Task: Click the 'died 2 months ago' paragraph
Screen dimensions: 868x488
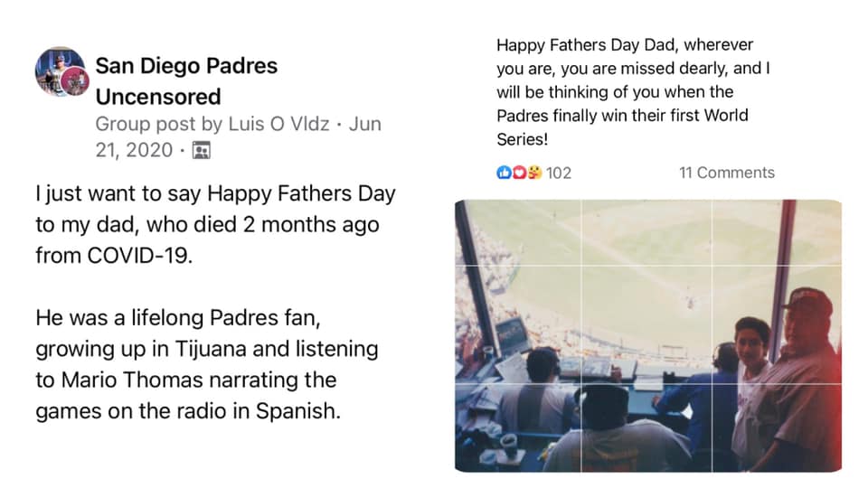Action: pos(215,224)
